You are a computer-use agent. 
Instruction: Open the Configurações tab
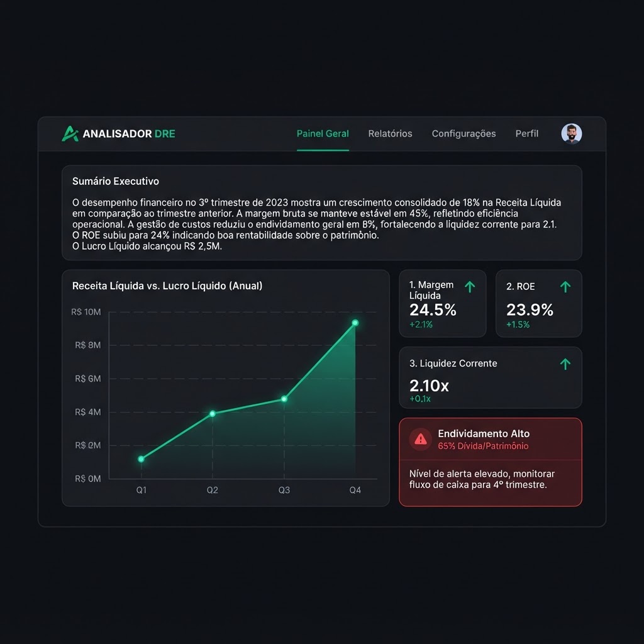point(464,133)
